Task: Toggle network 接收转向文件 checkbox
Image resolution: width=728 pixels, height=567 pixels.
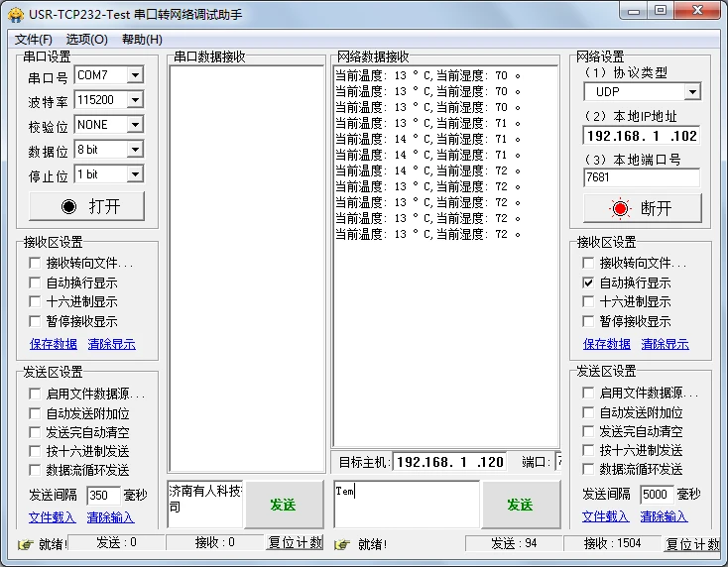Action: coord(588,263)
